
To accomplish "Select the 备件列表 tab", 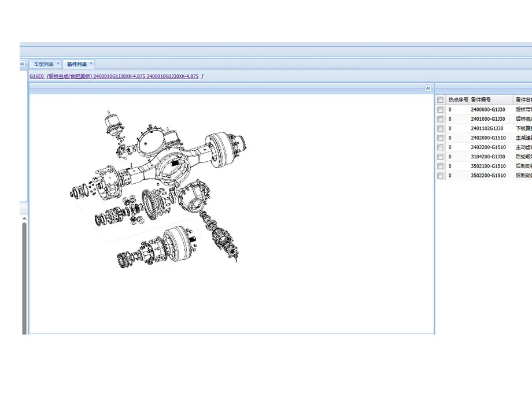I will [x=76, y=64].
